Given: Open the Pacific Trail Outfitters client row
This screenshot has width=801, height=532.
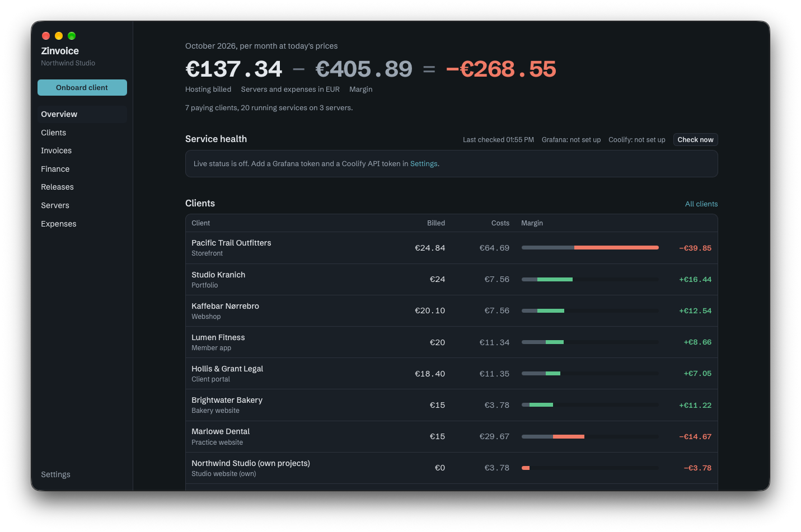Looking at the screenshot, I should (x=452, y=248).
